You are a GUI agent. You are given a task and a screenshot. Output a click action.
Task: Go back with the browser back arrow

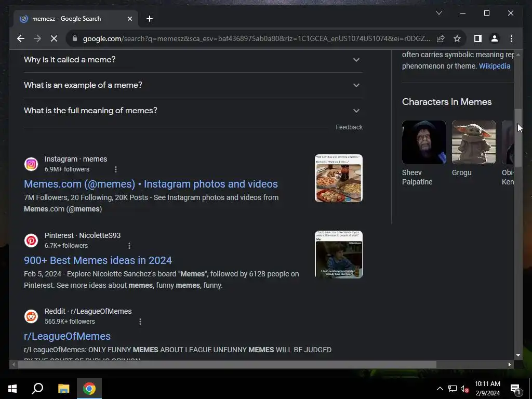(21, 38)
